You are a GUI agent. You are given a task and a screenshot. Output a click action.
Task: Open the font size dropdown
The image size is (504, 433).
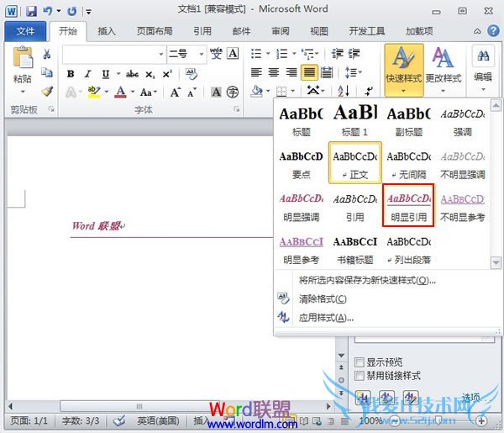pos(202,54)
